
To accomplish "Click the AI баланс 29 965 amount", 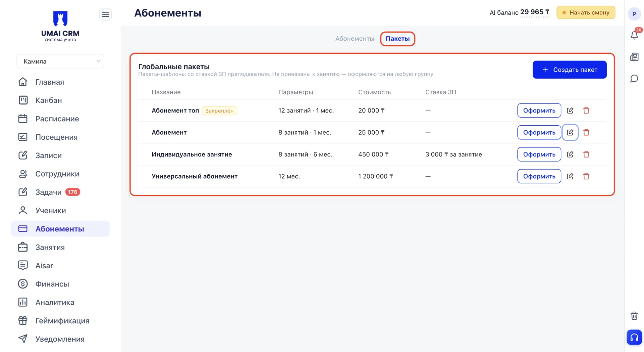I will point(535,12).
